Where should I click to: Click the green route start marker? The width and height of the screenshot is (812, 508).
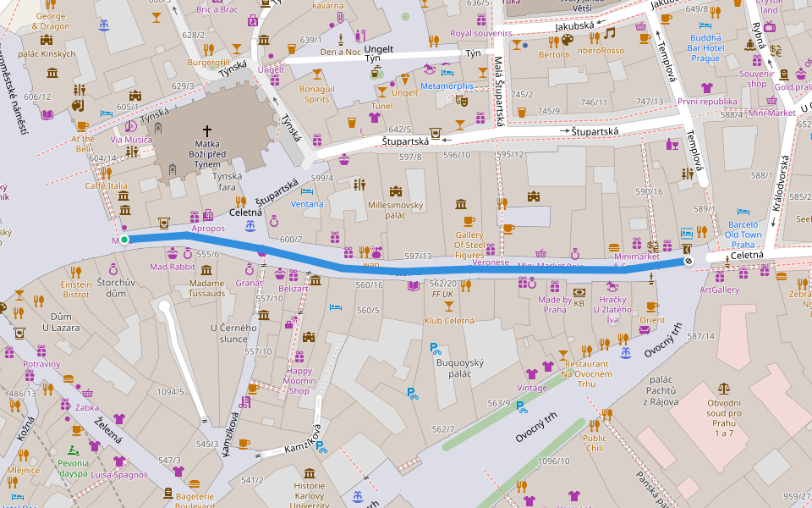(x=124, y=240)
